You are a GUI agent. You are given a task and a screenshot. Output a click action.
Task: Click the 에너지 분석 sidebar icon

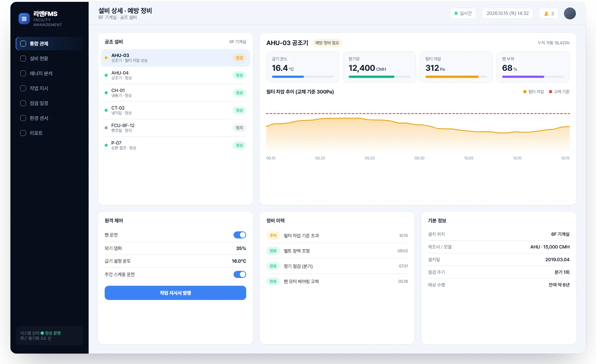click(x=23, y=73)
